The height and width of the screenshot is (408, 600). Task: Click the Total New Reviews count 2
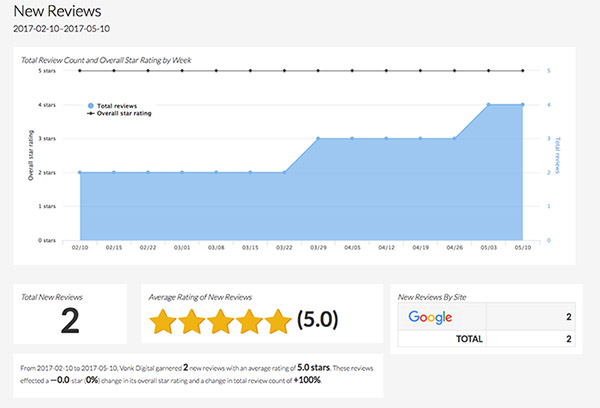click(x=70, y=321)
